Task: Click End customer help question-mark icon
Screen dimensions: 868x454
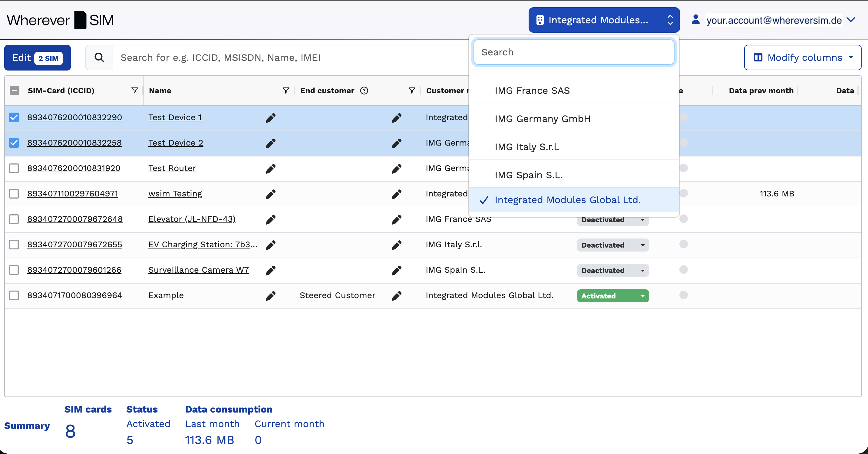Action: [x=364, y=90]
